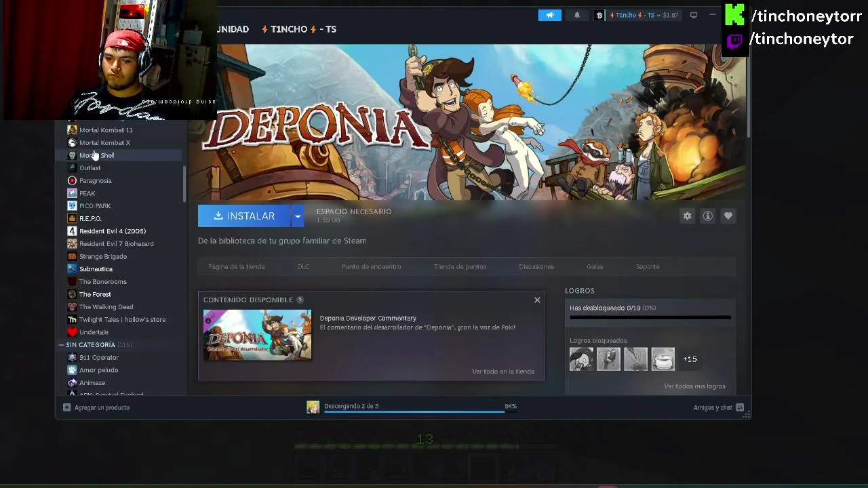
Task: Click Ver todos mis logros link
Action: pyautogui.click(x=694, y=386)
